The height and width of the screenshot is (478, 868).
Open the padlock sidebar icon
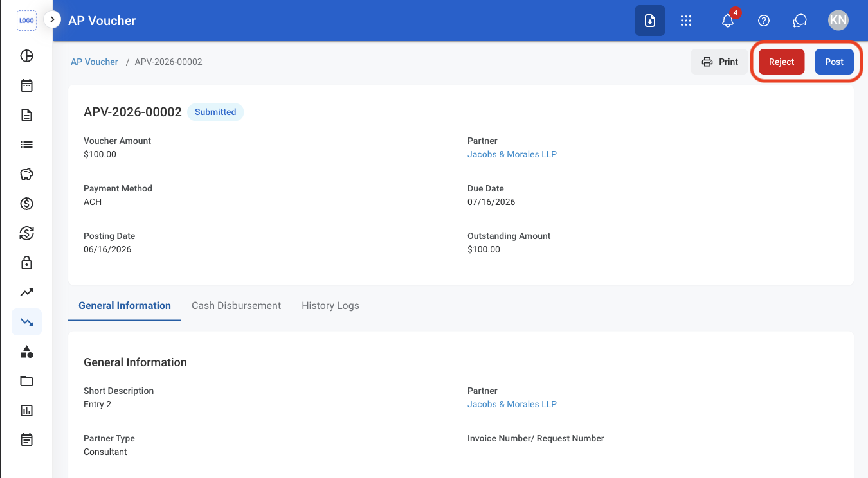[x=26, y=263]
